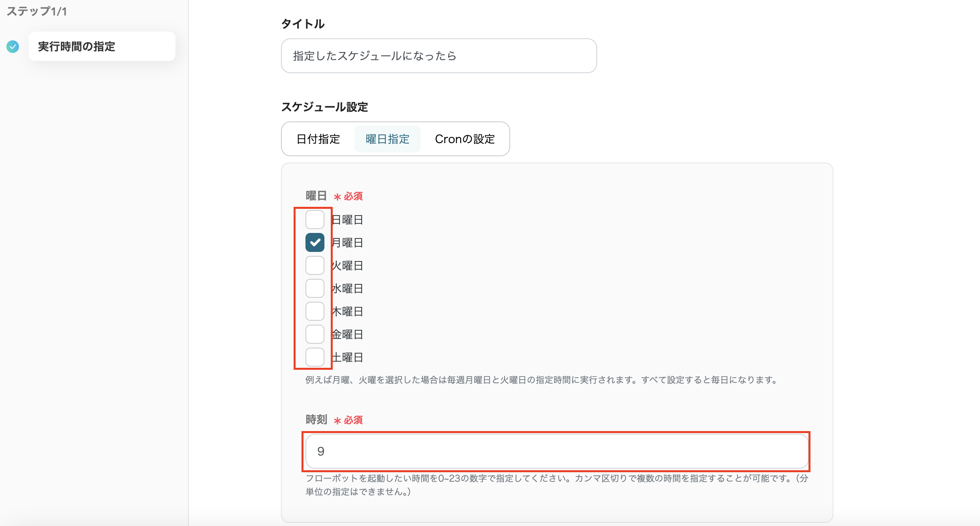980x526 pixels.
Task: Click the 日曜日 label text
Action: [347, 220]
